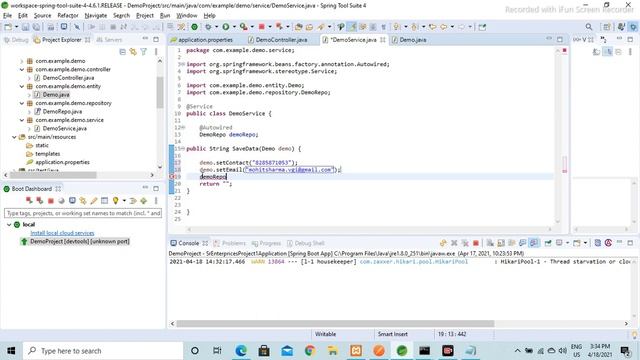This screenshot has height=360, width=640.
Task: Click the Boot Dashboard open console icon
Action: point(72,200)
